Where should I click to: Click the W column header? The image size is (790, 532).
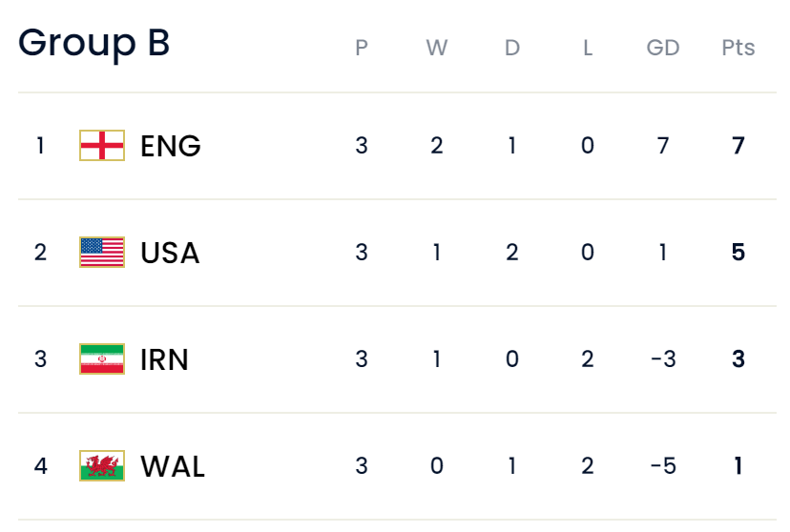click(436, 48)
